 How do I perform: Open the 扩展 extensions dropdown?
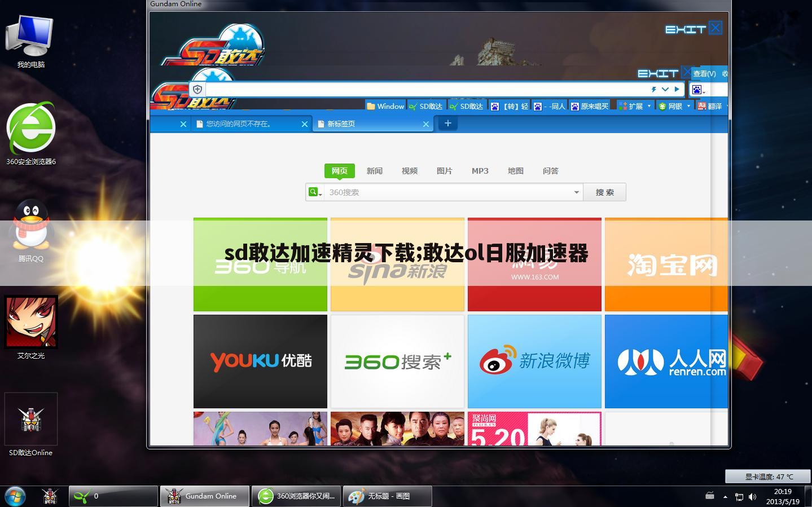[x=635, y=106]
